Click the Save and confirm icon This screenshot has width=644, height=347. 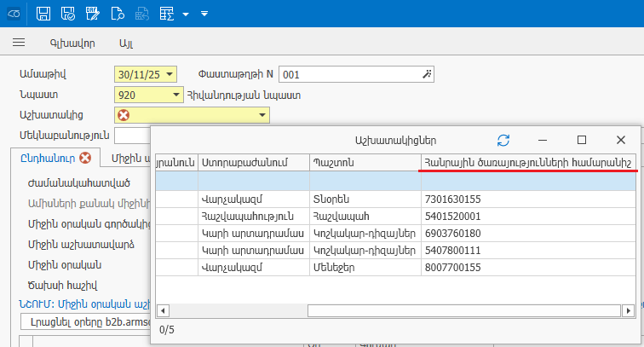pyautogui.click(x=68, y=14)
